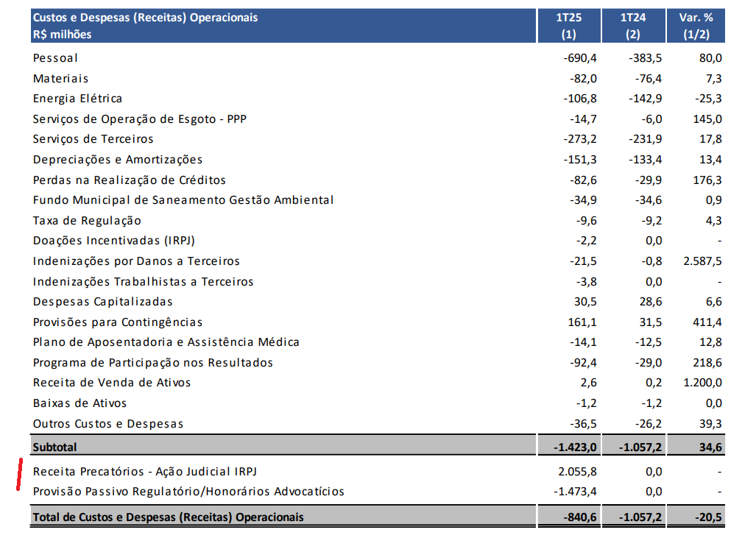Screen dimensions: 756x538
Task: Select the Pessoal row label
Action: pyautogui.click(x=55, y=58)
